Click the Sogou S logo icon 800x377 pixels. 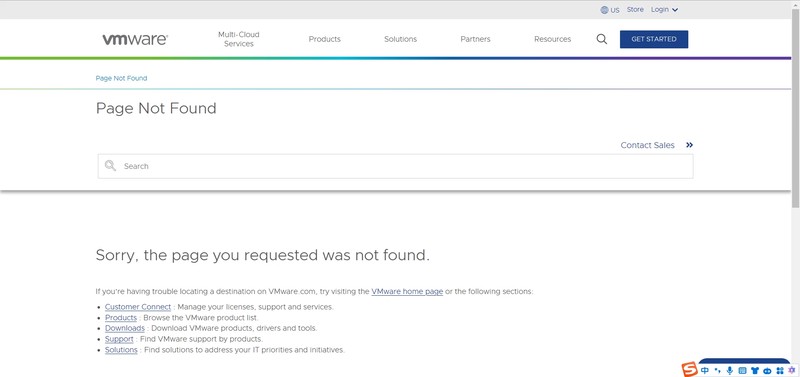[x=690, y=369]
